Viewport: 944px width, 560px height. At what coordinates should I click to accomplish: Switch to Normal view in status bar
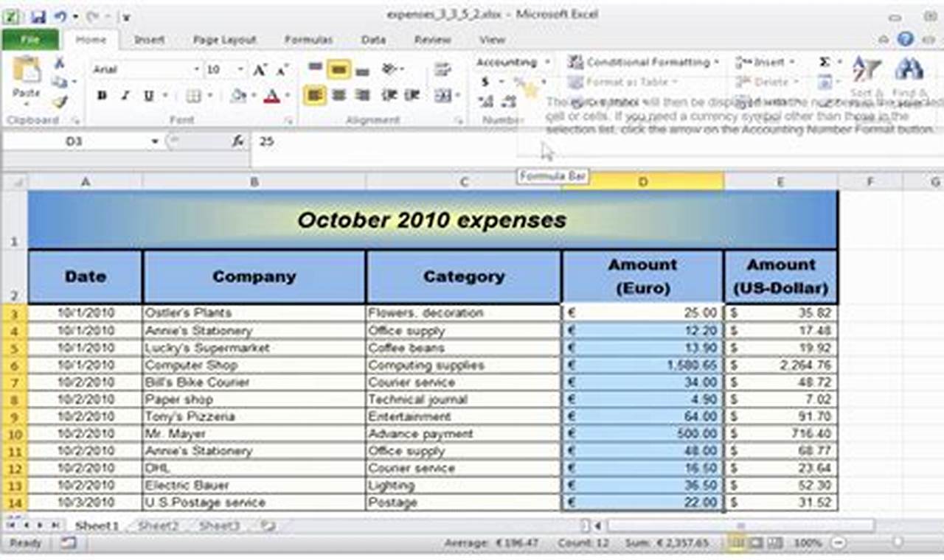tap(736, 543)
